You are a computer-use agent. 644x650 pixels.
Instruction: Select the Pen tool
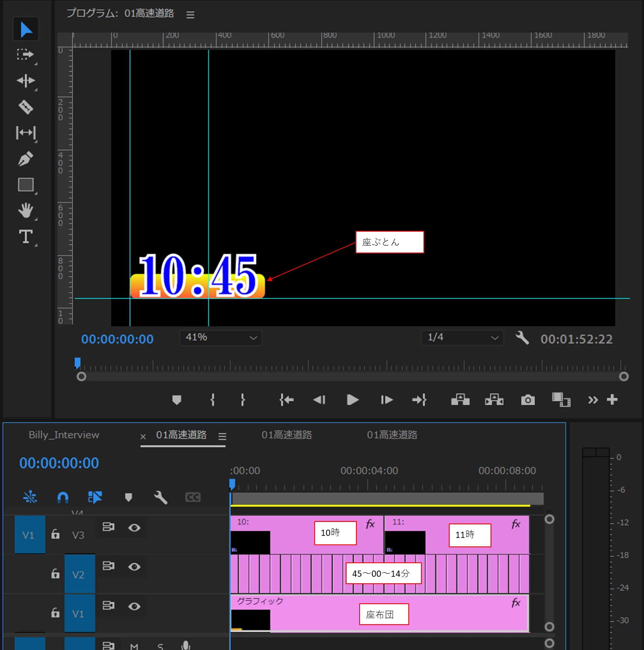[x=26, y=159]
